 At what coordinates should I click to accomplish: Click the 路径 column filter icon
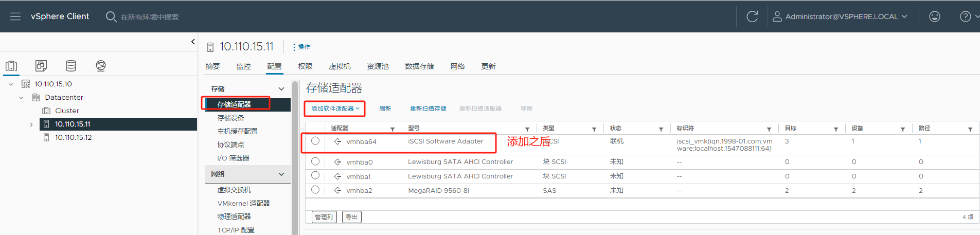click(970, 129)
